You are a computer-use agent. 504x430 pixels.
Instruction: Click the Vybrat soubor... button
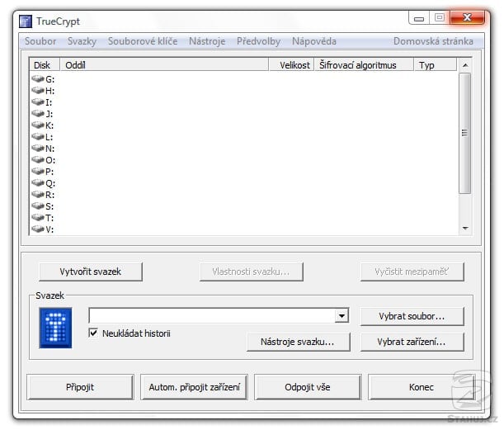pyautogui.click(x=412, y=316)
